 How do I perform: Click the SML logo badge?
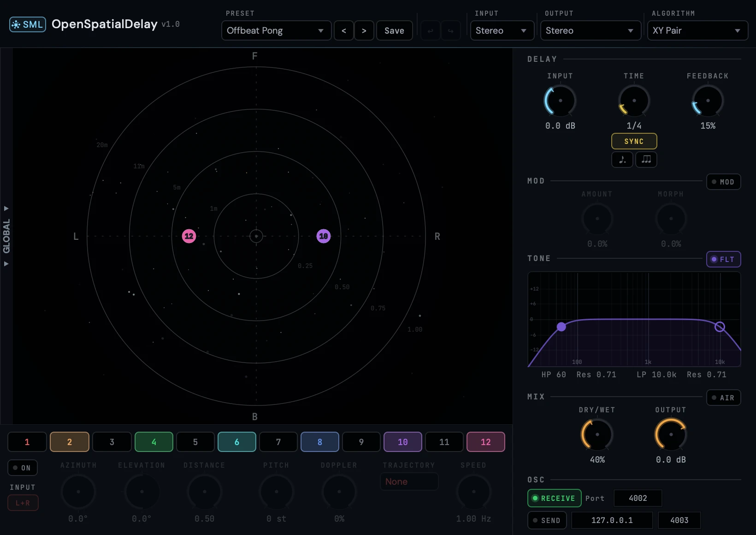point(28,24)
